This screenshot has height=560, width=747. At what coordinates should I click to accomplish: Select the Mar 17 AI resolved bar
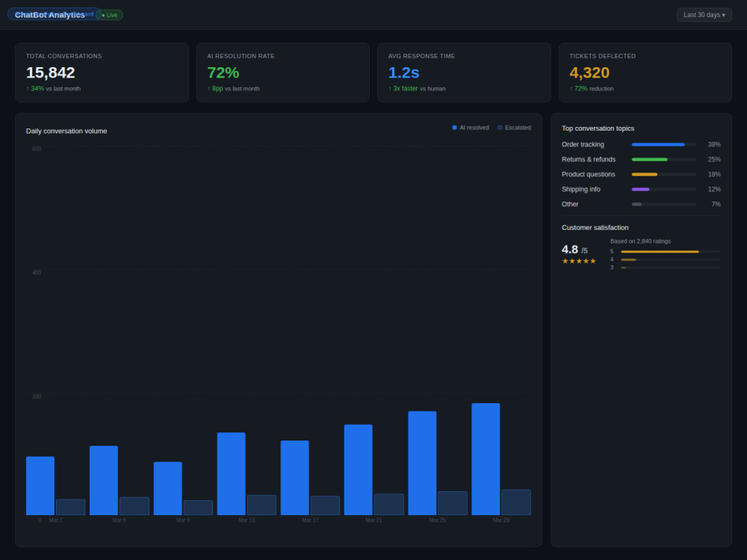point(295,478)
